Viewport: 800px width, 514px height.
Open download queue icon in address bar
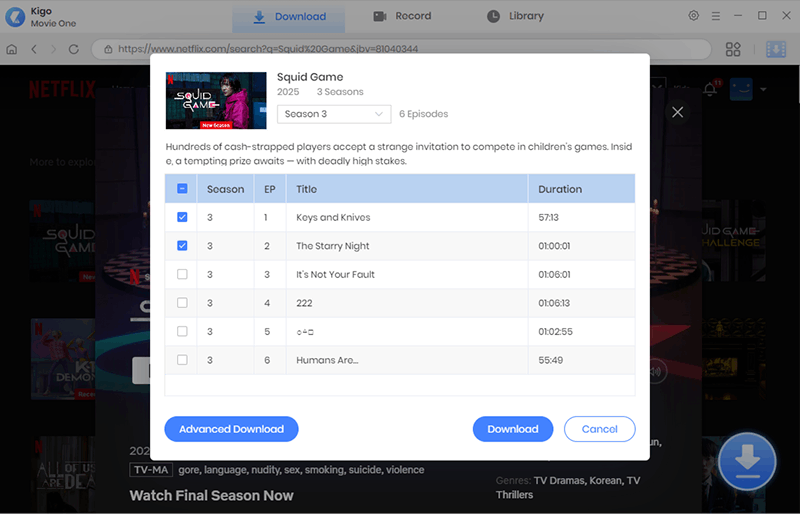(x=776, y=49)
